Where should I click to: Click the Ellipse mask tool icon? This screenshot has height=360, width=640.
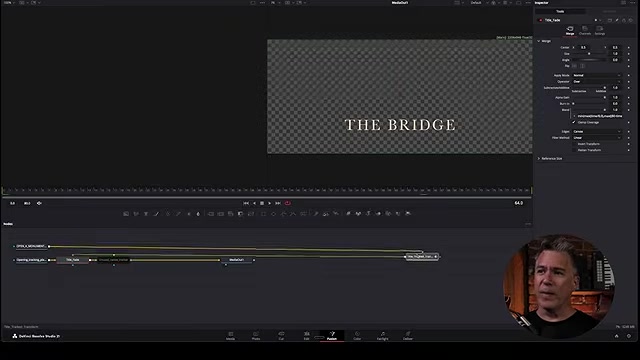click(x=273, y=213)
